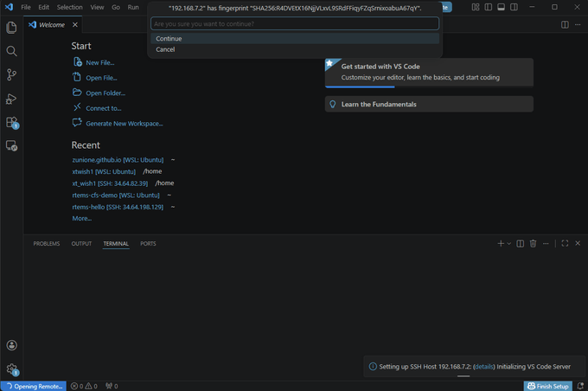This screenshot has width=588, height=391.
Task: Open the Remote Explorer view
Action: coord(11,145)
